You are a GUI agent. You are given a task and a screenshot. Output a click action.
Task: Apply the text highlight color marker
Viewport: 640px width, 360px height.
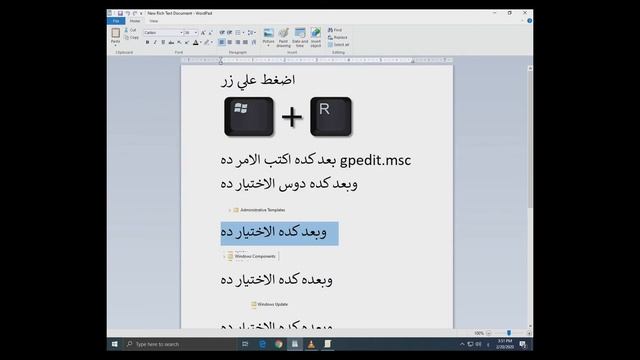pos(207,42)
